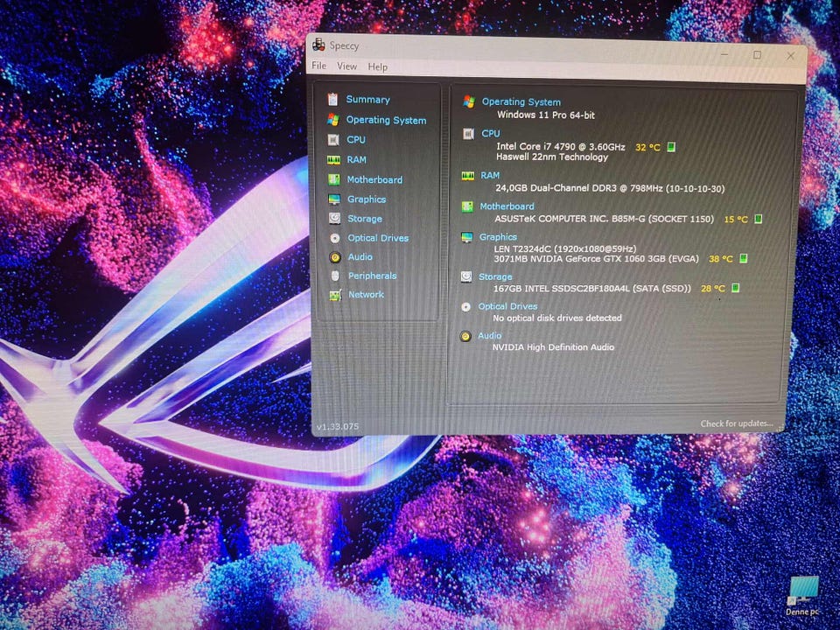The width and height of the screenshot is (840, 630).
Task: Click the Speccy app icon in title bar
Action: tap(318, 45)
